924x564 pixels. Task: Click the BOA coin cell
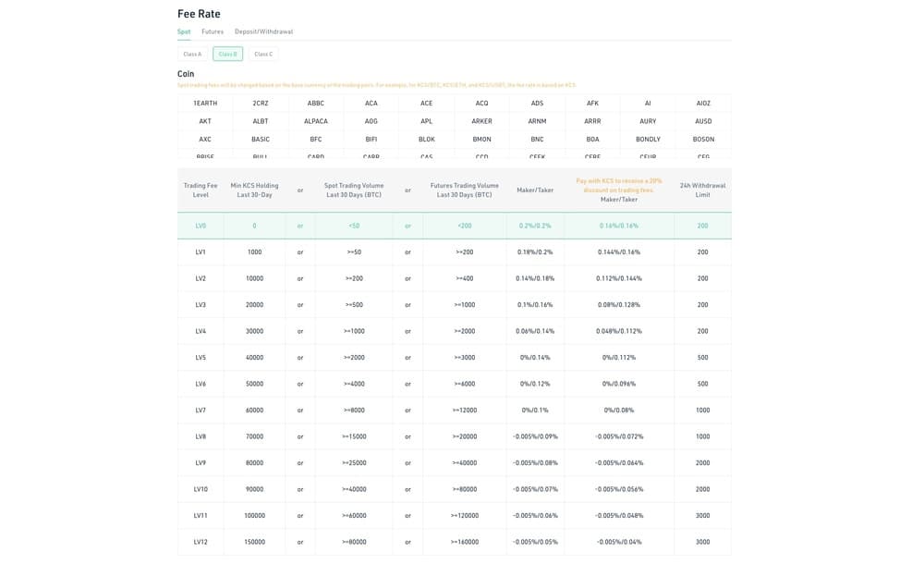click(593, 140)
